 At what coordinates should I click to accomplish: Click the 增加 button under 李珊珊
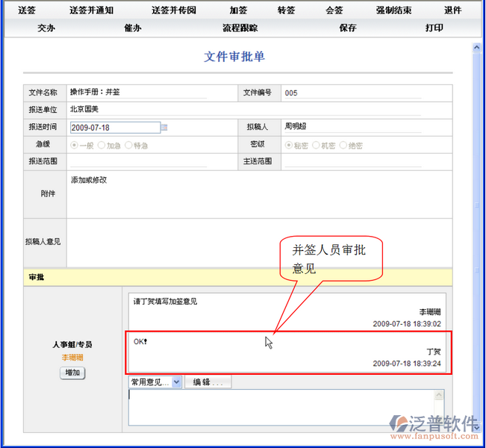pyautogui.click(x=72, y=373)
